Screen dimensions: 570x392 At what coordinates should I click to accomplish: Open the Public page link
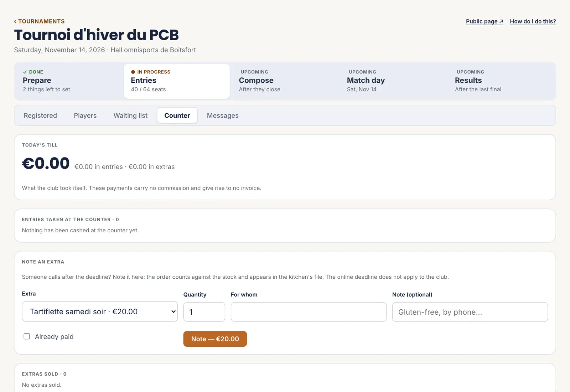(484, 21)
